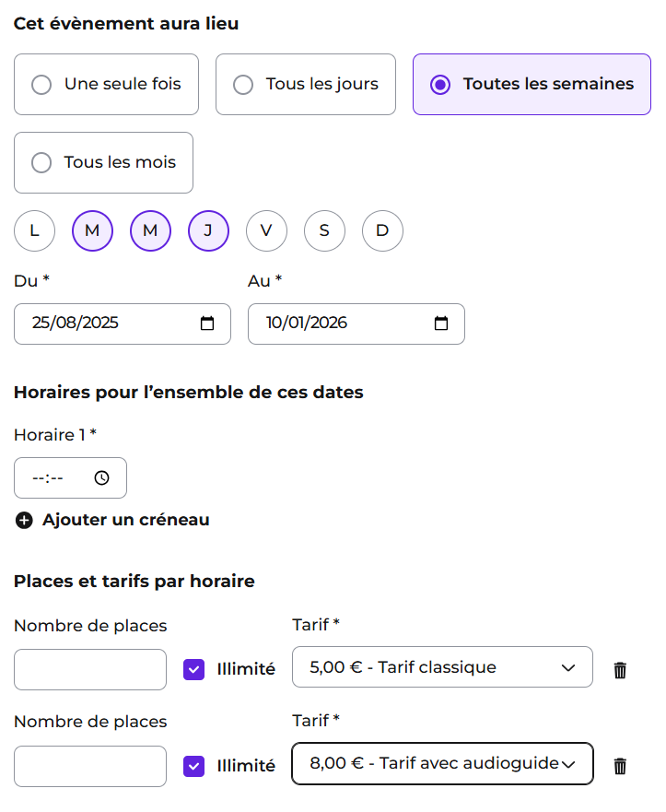Toggle the D weekday circle

(382, 231)
